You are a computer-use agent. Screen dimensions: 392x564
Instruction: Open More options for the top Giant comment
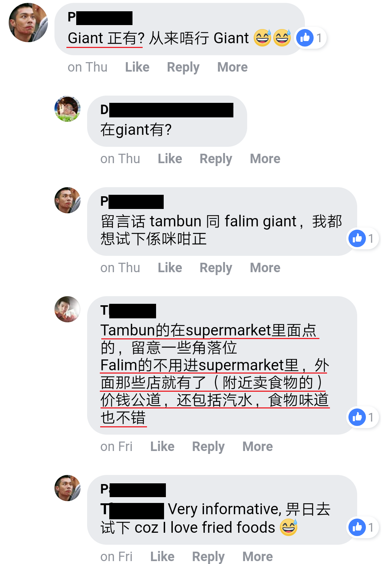point(232,67)
